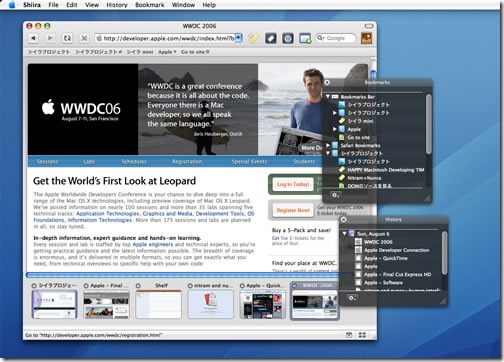Click close circle on シイラプロジェ tab

(34, 286)
